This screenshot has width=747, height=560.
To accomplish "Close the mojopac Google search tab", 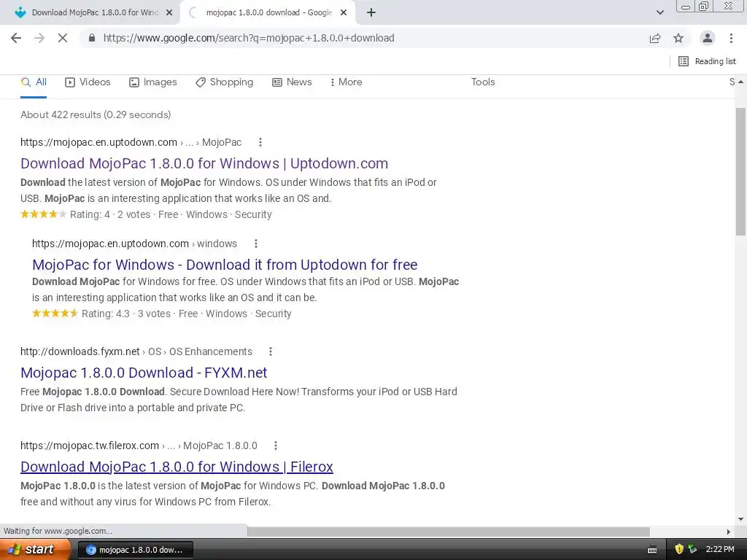I will click(344, 13).
